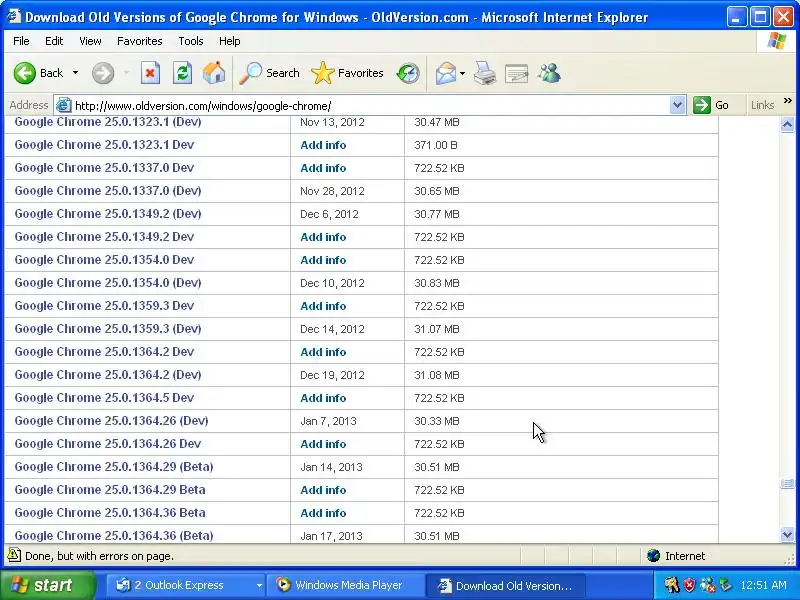The image size is (800, 600).
Task: Click the Dec 10, 2012 date cell
Action: 332,283
